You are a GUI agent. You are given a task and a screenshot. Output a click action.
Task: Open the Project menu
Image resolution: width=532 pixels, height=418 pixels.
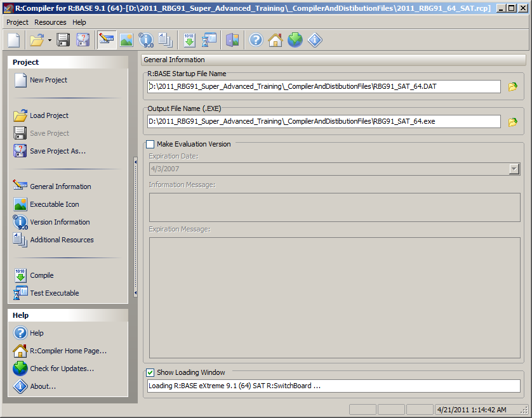[17, 22]
